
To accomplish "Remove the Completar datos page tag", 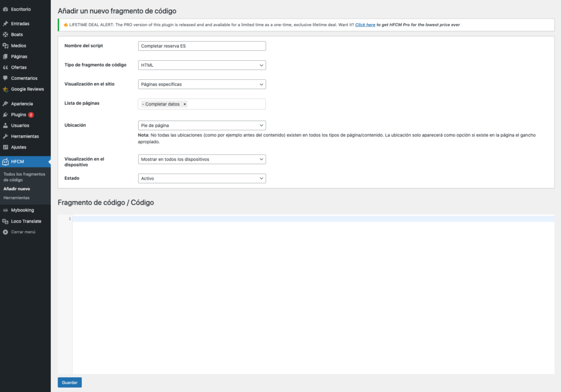I will point(185,104).
